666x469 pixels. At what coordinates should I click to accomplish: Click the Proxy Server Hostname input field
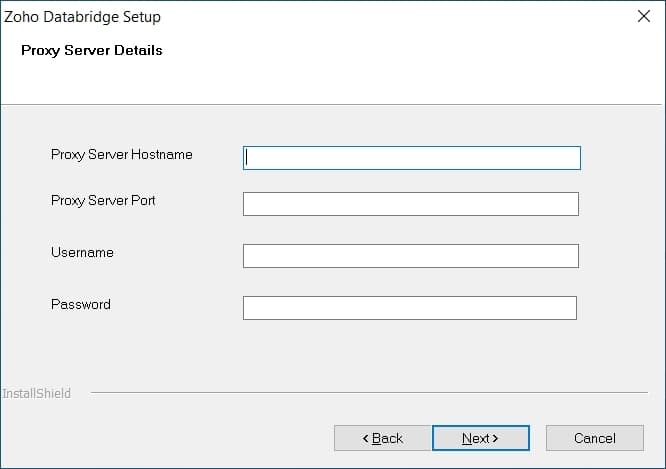pos(411,158)
